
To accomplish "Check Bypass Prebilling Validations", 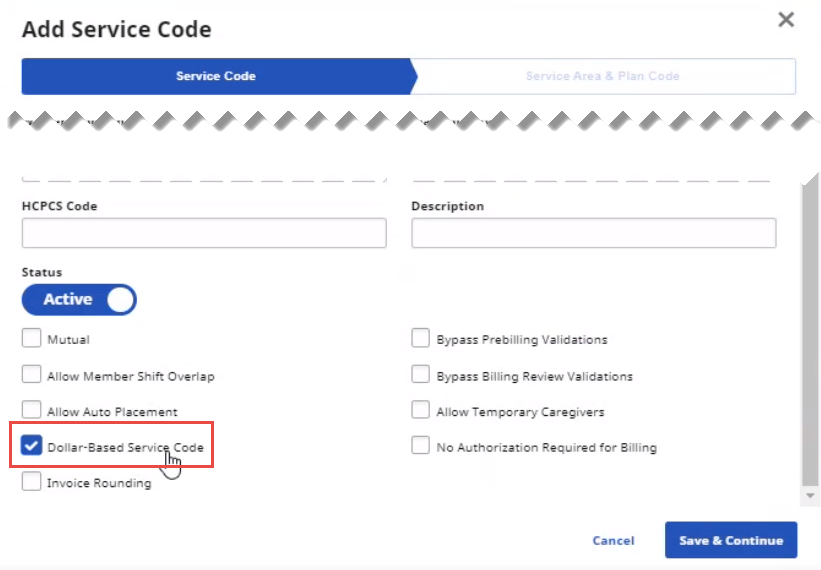I will pos(421,339).
